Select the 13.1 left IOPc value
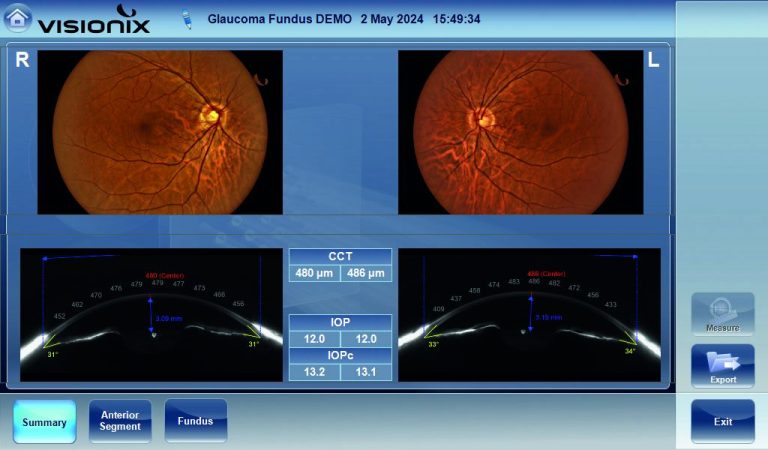768x450 pixels. 367,372
